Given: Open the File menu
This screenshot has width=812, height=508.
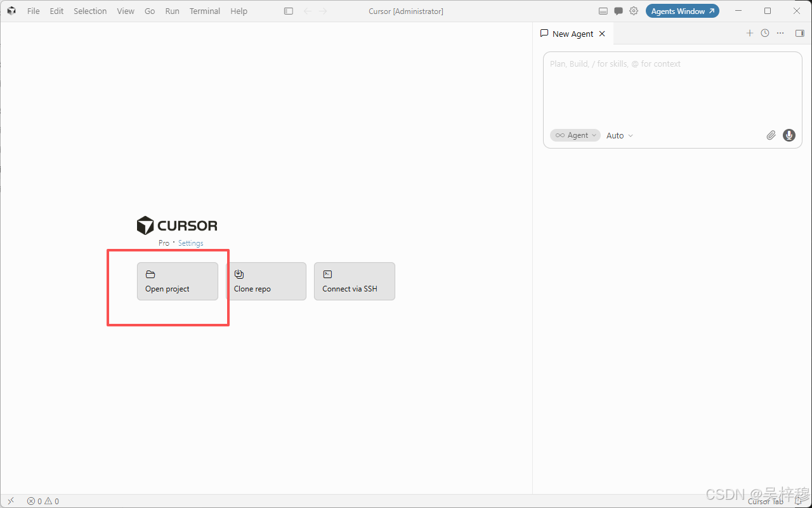Looking at the screenshot, I should pos(34,11).
